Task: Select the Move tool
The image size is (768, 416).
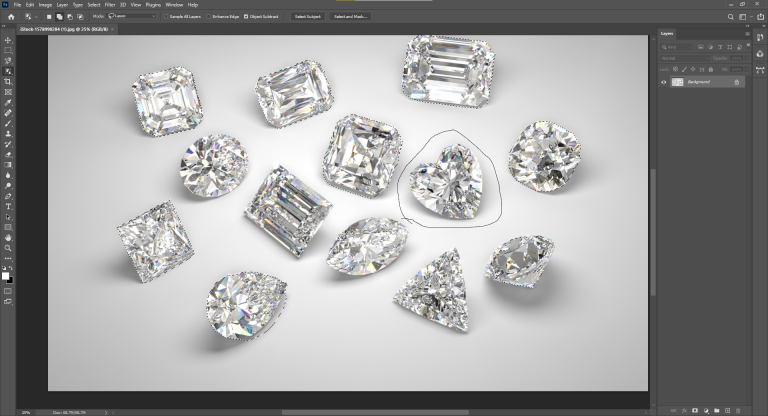Action: (x=8, y=39)
